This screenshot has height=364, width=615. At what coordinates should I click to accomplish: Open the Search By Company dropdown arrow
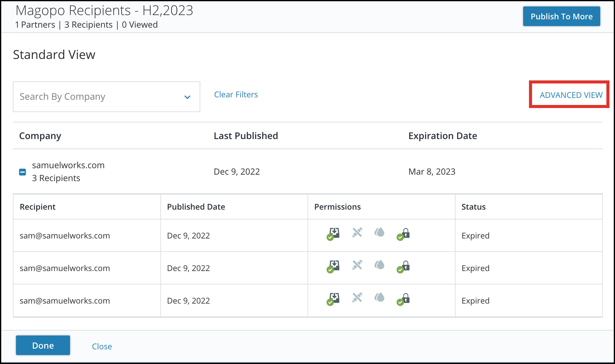point(187,97)
